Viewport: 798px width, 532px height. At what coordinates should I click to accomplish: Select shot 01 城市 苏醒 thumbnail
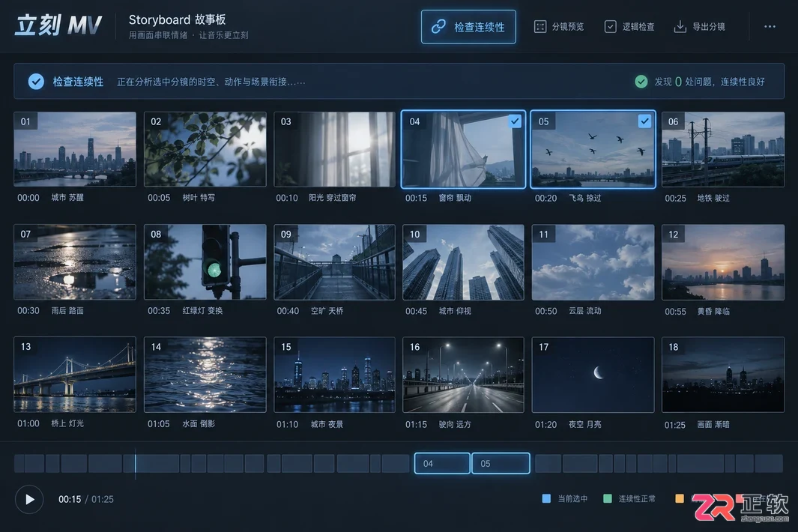[x=75, y=149]
